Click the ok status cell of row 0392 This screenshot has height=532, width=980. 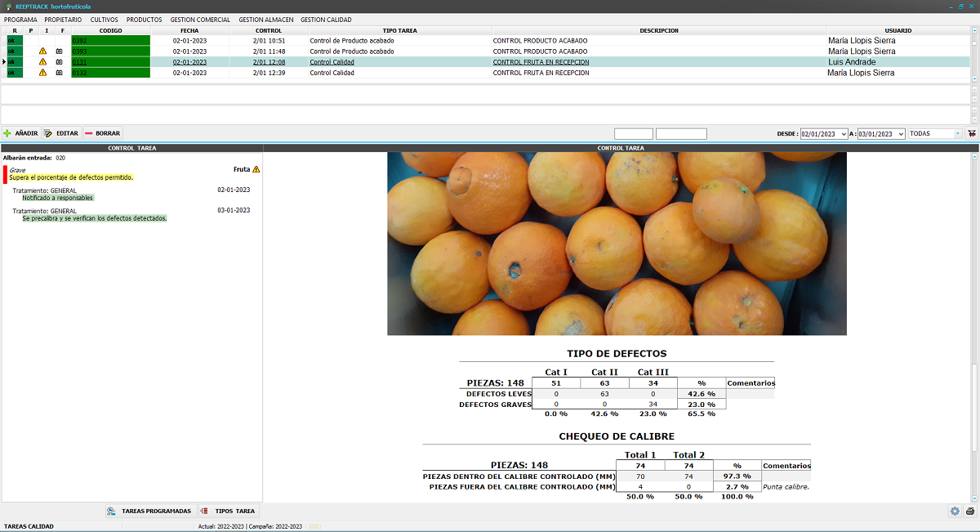(x=15, y=40)
